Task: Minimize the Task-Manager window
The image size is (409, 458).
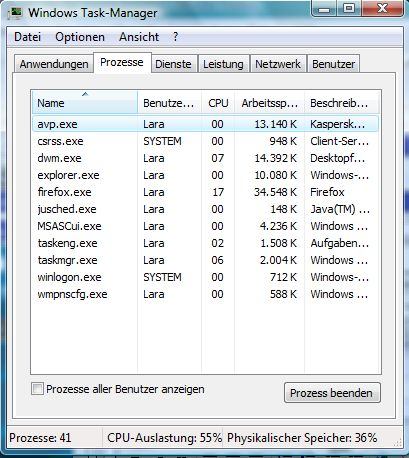Action: coord(324,8)
